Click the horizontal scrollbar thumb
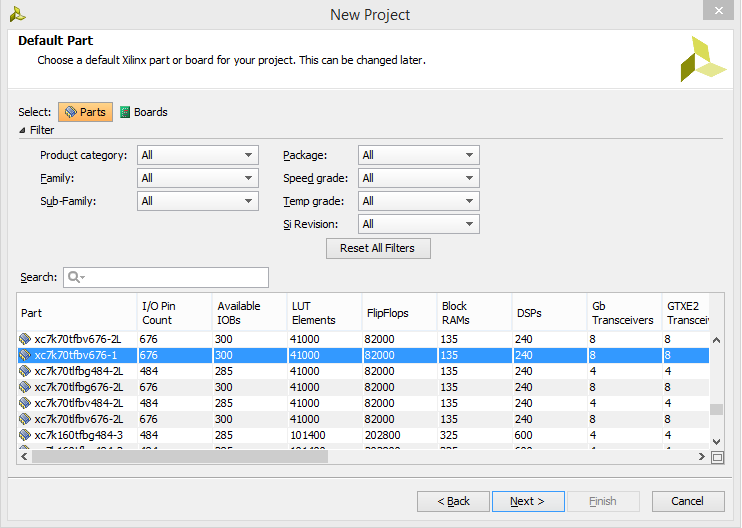Viewport: 742px width, 528px height. pyautogui.click(x=180, y=457)
